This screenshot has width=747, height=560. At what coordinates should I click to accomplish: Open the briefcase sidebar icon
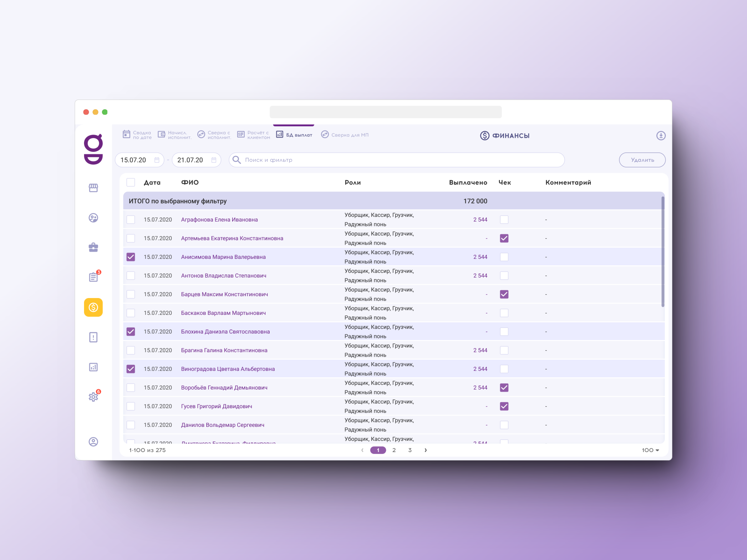click(93, 247)
